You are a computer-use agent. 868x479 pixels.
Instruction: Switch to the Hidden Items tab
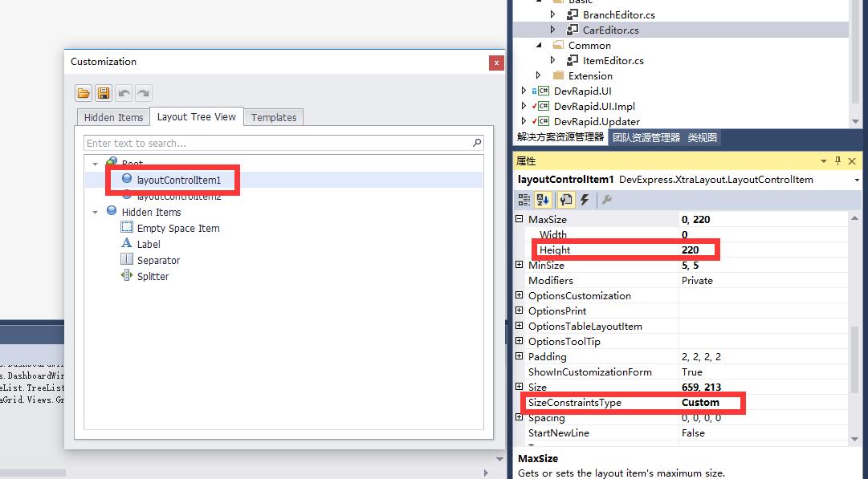coord(113,117)
